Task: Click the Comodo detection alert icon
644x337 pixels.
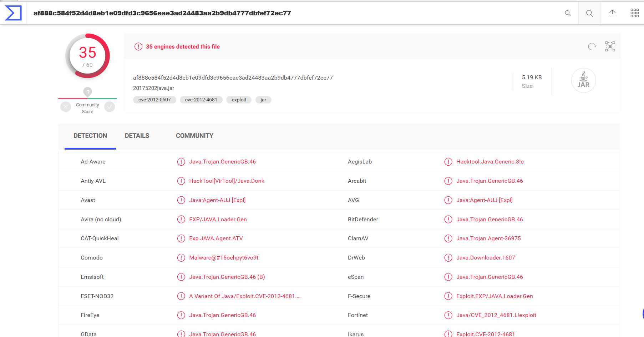Action: [x=181, y=258]
